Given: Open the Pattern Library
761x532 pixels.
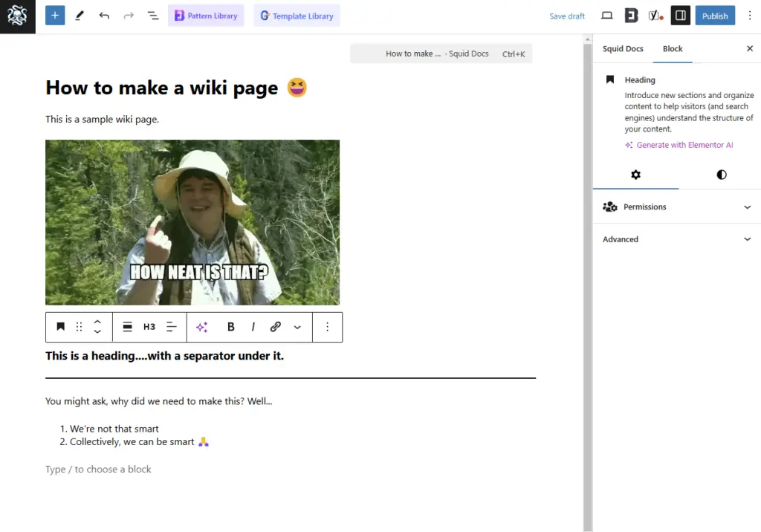Looking at the screenshot, I should (x=206, y=16).
